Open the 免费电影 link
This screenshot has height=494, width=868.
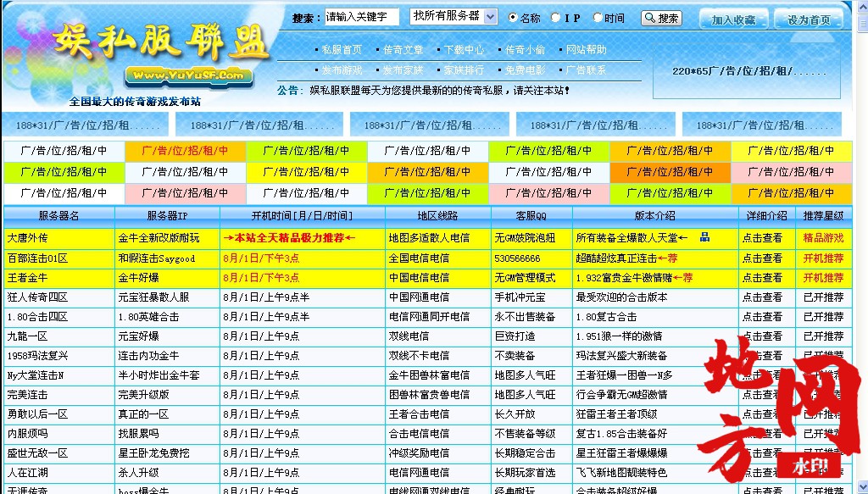point(525,70)
